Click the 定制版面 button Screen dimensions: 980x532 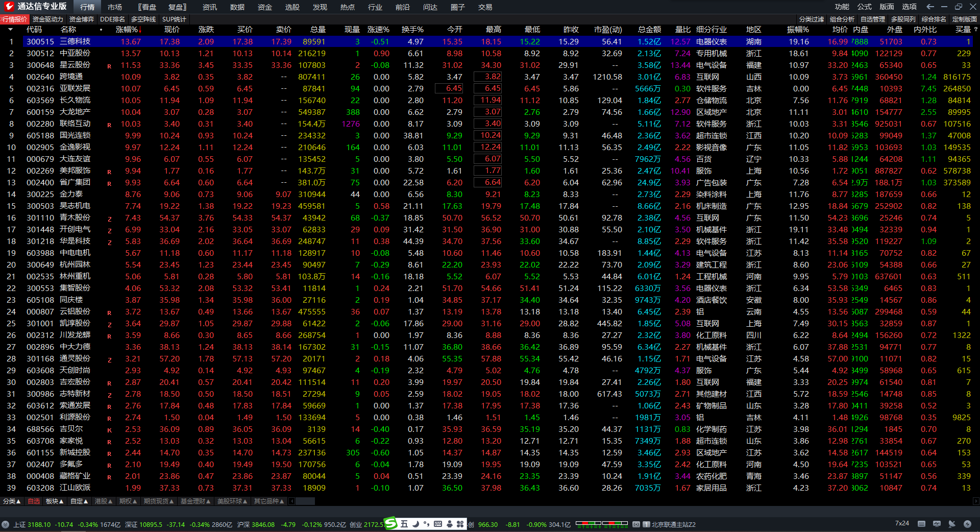[x=965, y=19]
